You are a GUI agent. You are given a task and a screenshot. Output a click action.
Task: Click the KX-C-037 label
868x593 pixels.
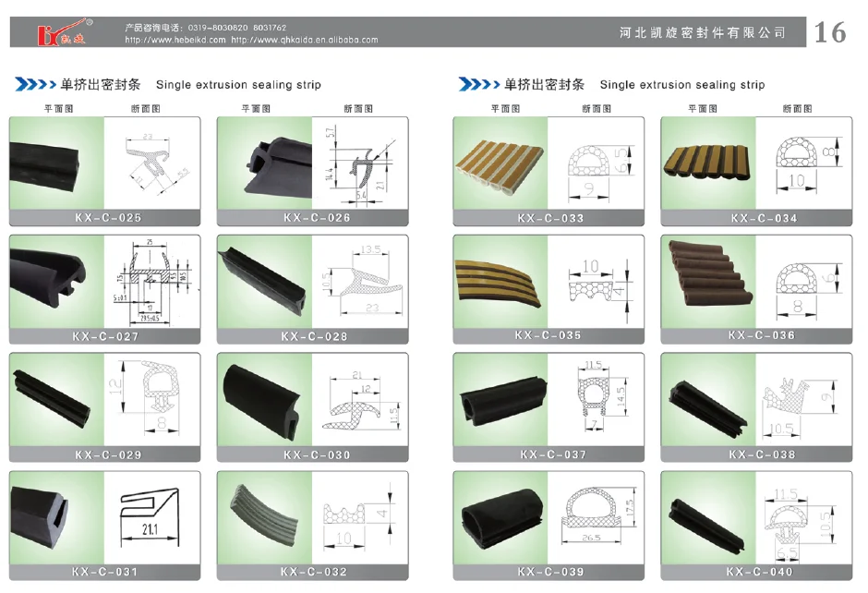click(x=553, y=454)
